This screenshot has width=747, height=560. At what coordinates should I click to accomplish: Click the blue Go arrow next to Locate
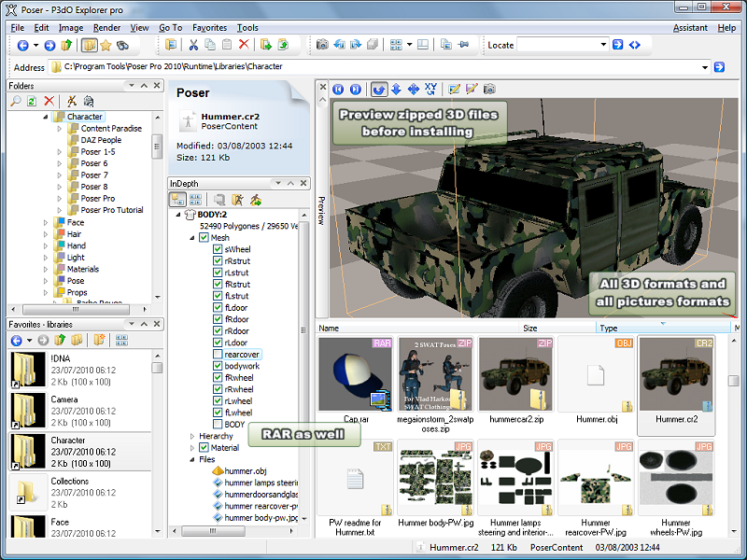(x=618, y=45)
